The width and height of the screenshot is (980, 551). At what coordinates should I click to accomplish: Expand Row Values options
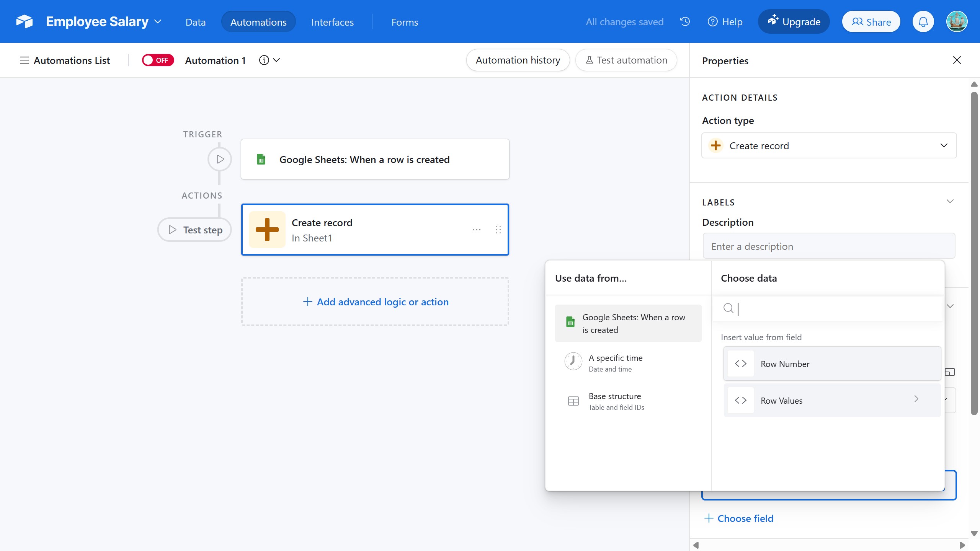click(x=832, y=400)
